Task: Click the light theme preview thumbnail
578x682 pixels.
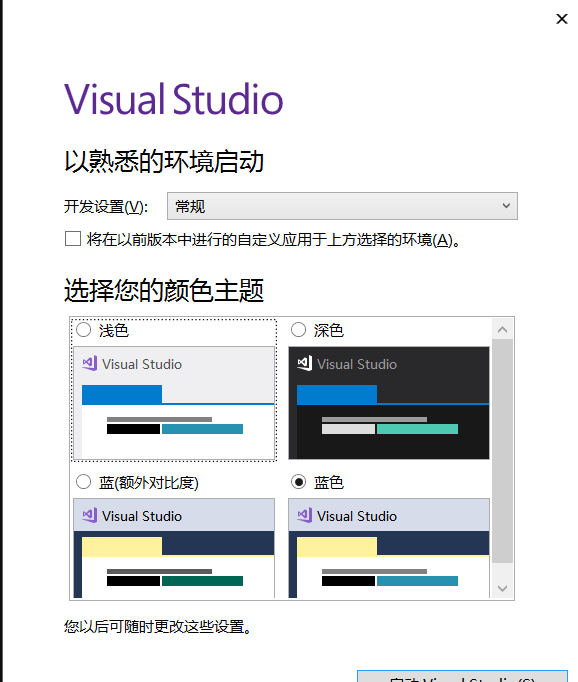Action: click(x=174, y=403)
